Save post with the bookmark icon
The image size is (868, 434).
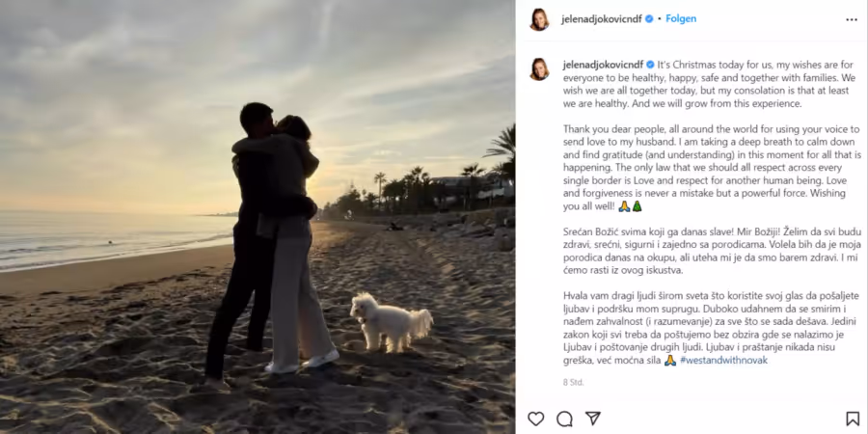coord(854,419)
